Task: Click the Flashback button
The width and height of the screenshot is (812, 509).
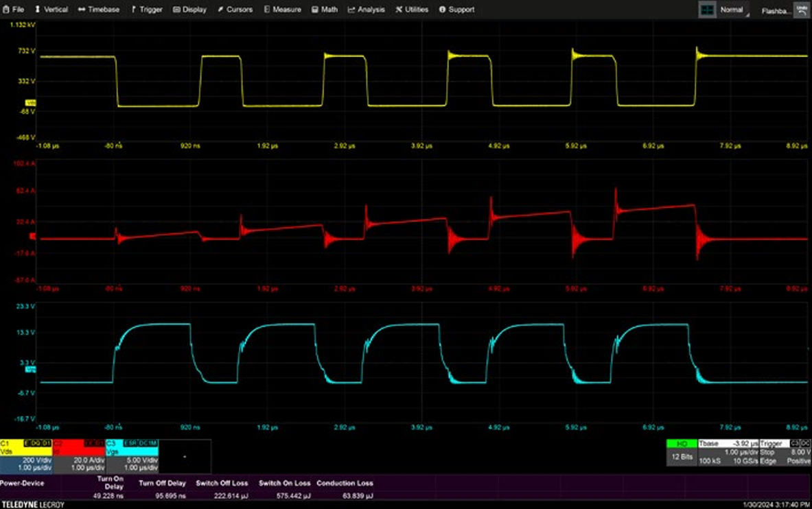Action: point(776,10)
